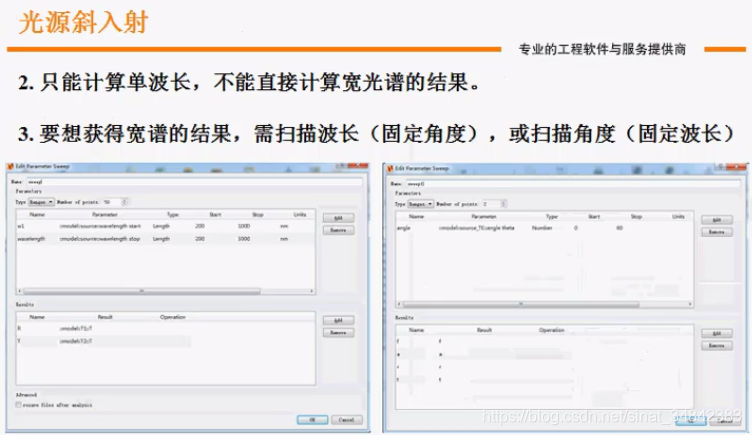Click the Stop value 60 in the angle row
Screen dimensions: 752x435
point(620,228)
